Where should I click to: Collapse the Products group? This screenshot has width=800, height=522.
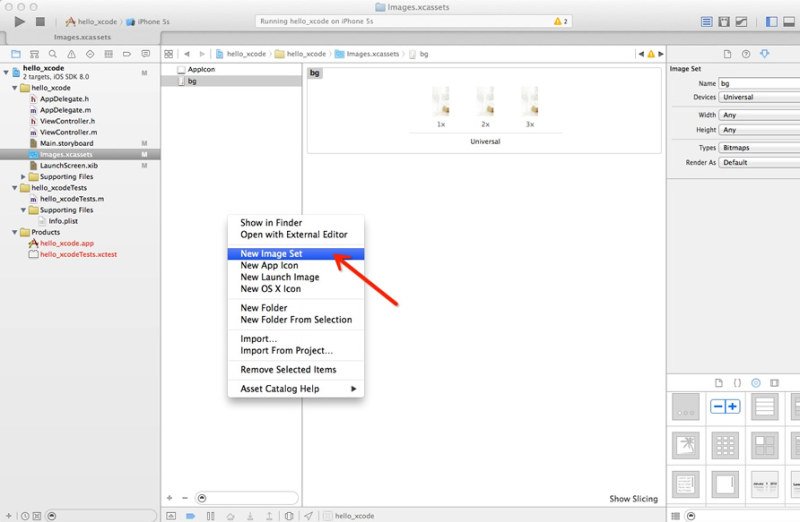[x=15, y=232]
